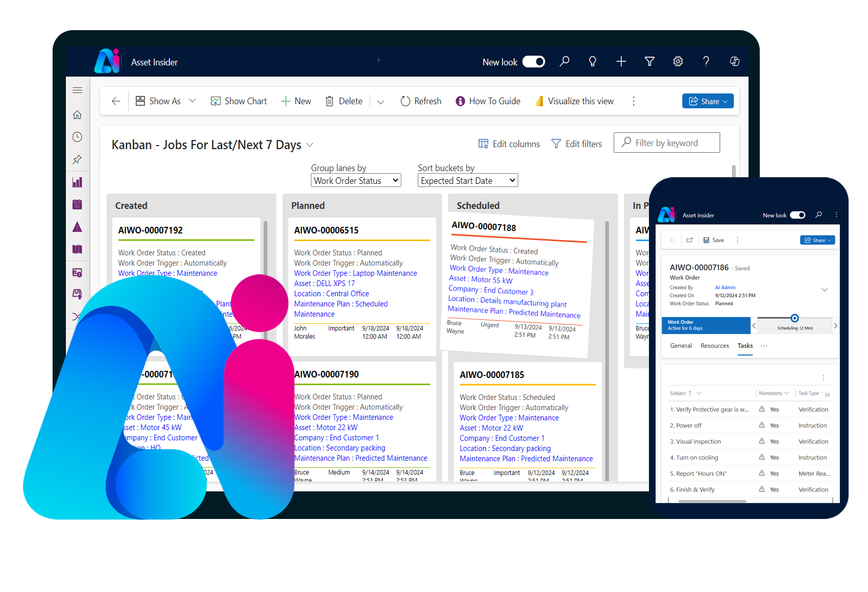868x592 pixels.
Task: Toggle the New look switch on tablet
Action: (534, 62)
